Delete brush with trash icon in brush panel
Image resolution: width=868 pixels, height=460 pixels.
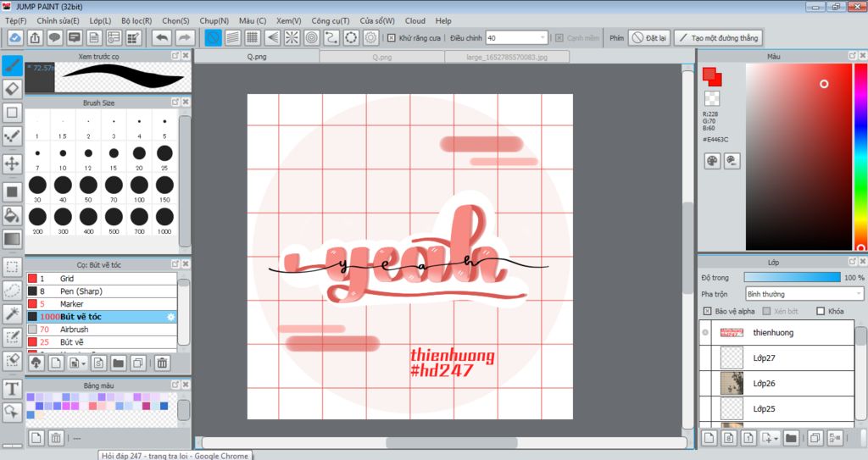click(162, 363)
